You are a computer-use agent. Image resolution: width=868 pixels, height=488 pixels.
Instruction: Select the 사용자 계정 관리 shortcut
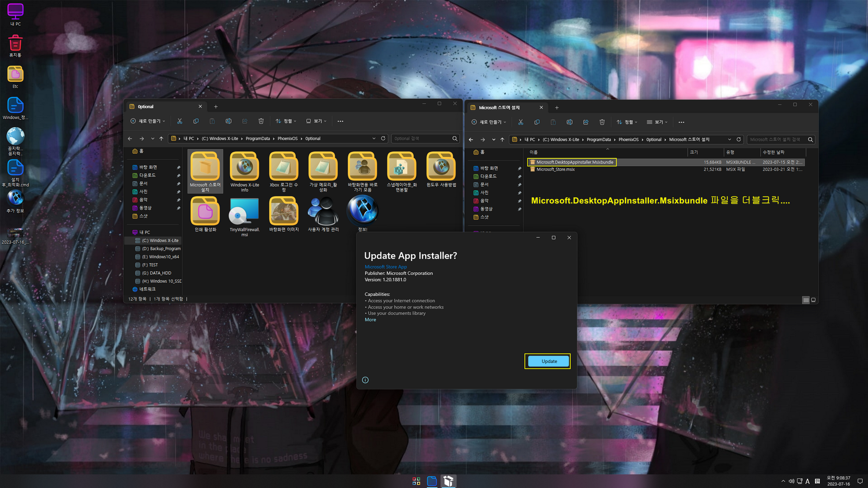click(323, 214)
